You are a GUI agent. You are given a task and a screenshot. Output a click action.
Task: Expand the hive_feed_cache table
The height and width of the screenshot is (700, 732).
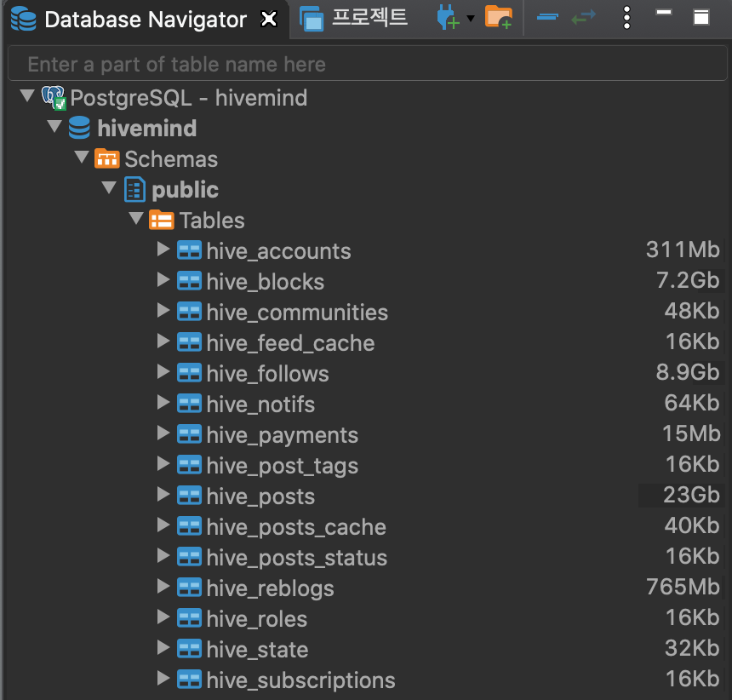(x=163, y=341)
